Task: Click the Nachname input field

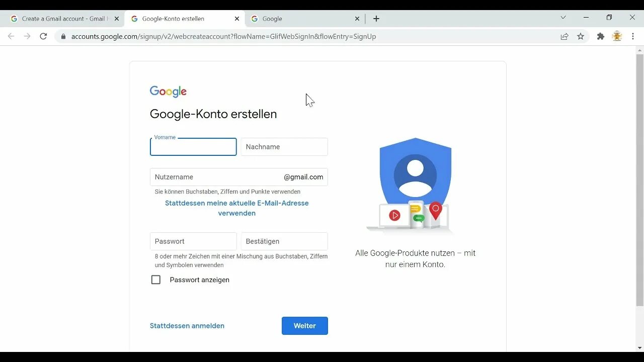Action: (x=284, y=147)
